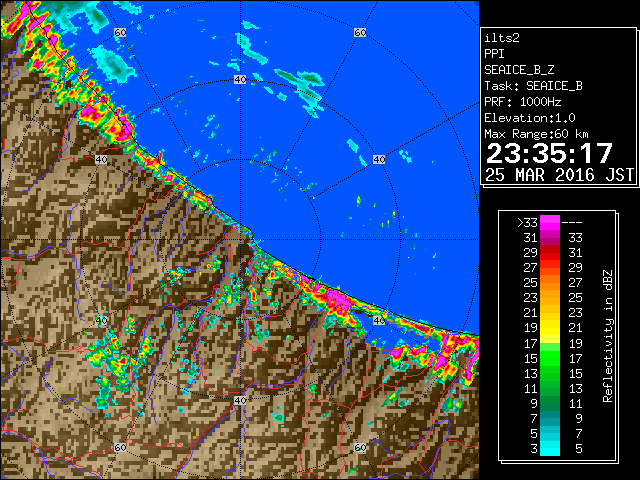This screenshot has height=480, width=640.
Task: Click the '>33' label in the legend
Action: (x=527, y=222)
